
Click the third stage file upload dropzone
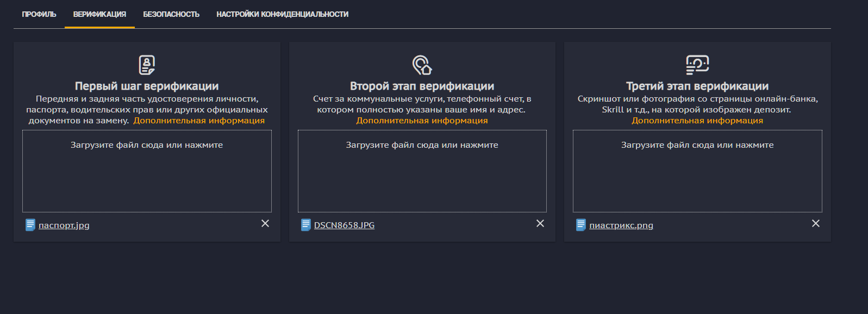(x=697, y=171)
